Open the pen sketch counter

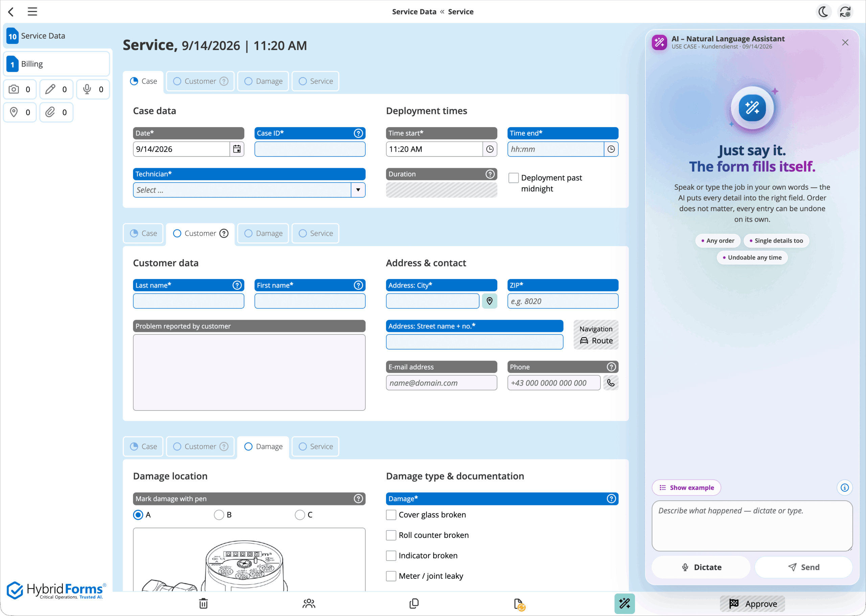click(x=56, y=90)
